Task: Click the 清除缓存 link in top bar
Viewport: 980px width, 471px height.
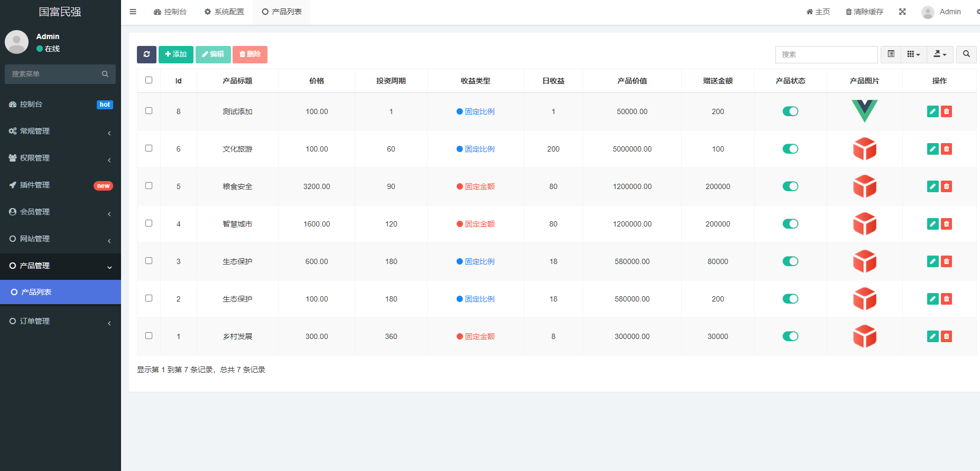Action: coord(864,12)
